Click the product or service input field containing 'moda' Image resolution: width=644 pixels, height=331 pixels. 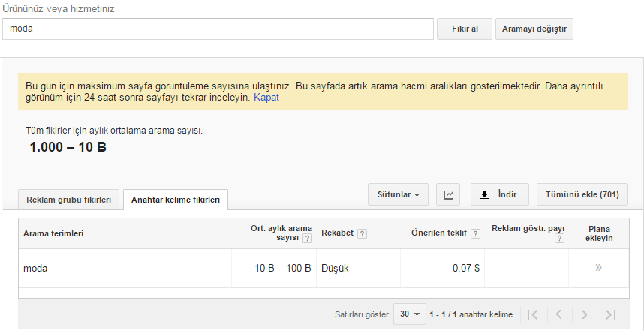tap(218, 29)
